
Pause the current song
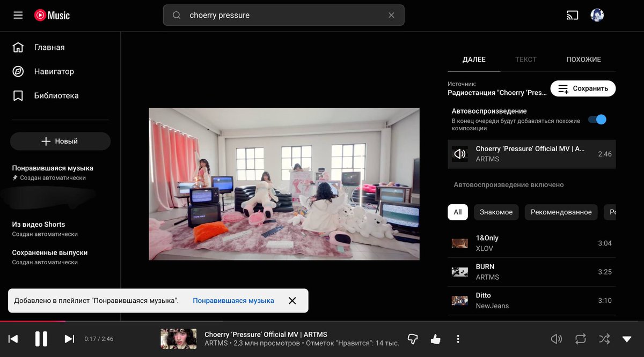pyautogui.click(x=41, y=339)
